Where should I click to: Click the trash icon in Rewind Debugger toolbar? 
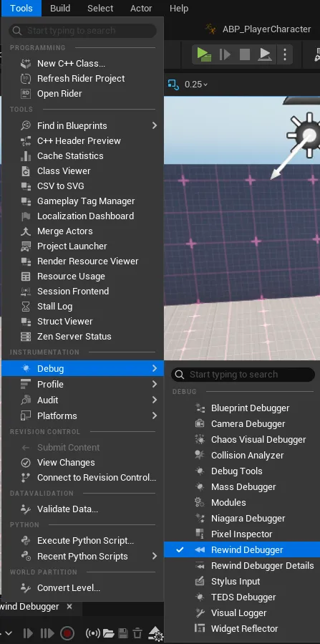pyautogui.click(x=138, y=633)
